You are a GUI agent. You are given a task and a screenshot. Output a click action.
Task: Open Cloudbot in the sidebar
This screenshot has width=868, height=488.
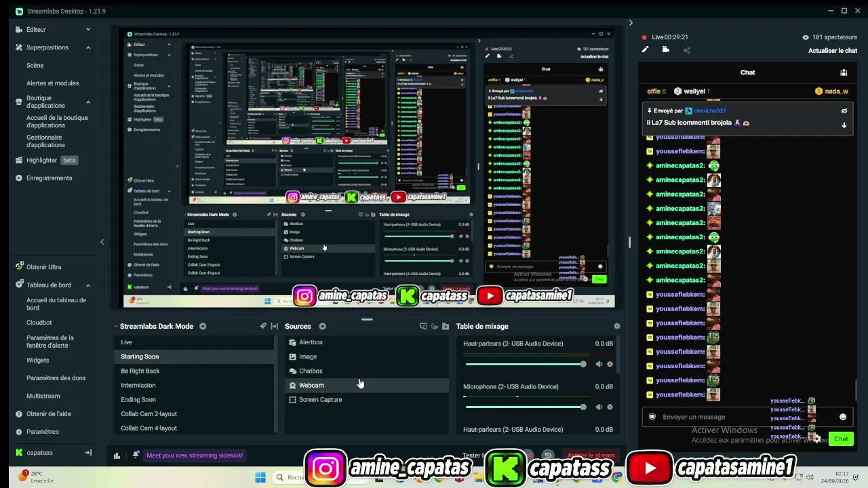click(x=39, y=323)
